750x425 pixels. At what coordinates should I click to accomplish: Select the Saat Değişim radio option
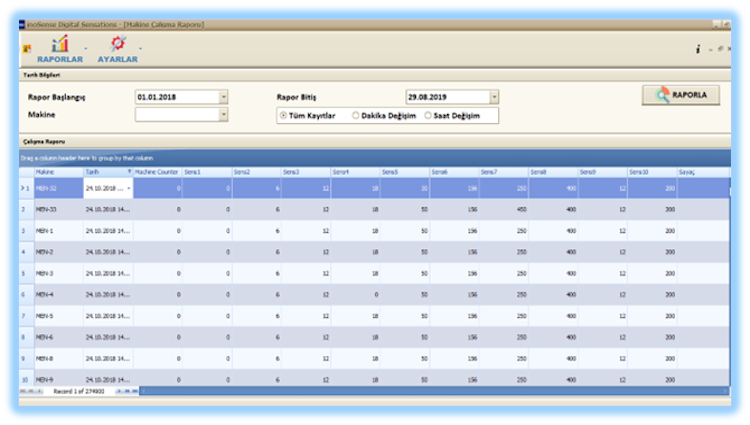coord(428,116)
